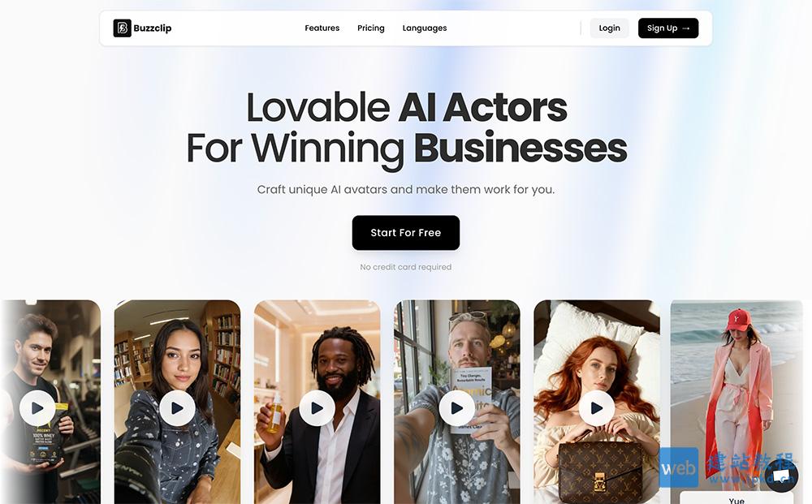The image size is (812, 504).
Task: Click the Buzzclip brand name text
Action: [153, 28]
